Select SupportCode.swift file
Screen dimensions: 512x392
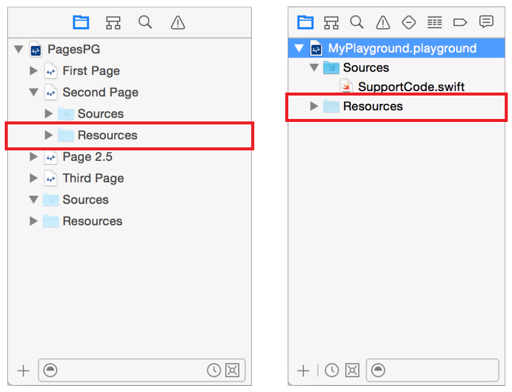pos(411,87)
